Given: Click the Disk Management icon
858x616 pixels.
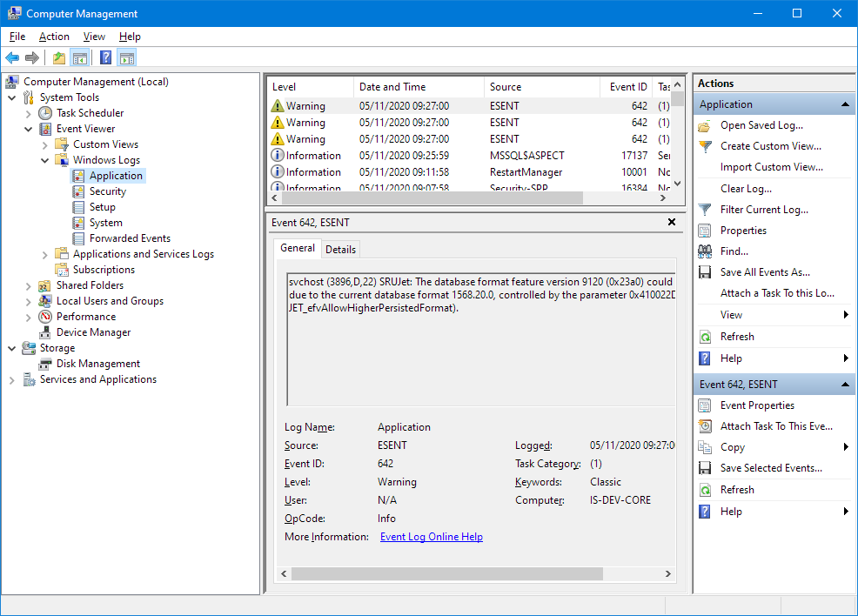Looking at the screenshot, I should click(45, 364).
